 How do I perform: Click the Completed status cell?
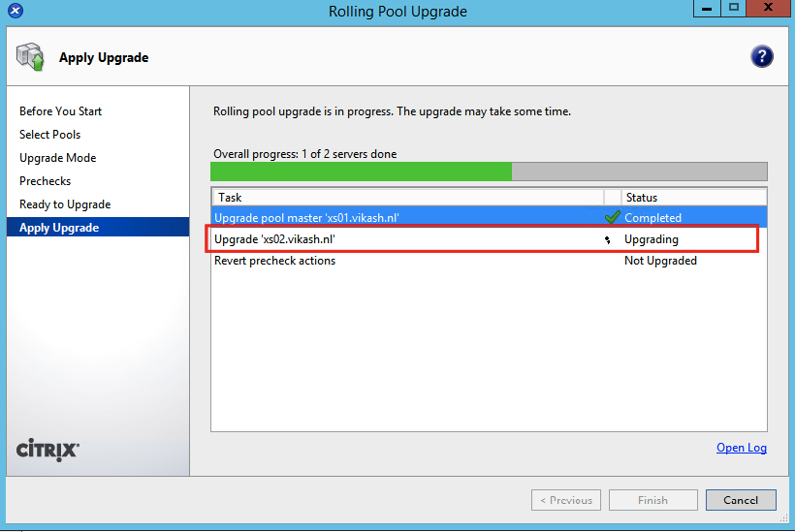click(x=653, y=218)
